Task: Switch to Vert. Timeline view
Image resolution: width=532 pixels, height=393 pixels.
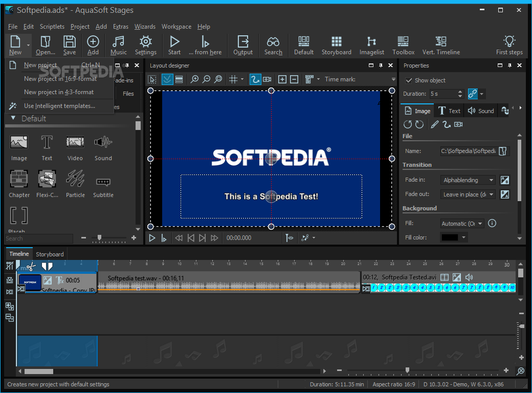Action: point(441,46)
